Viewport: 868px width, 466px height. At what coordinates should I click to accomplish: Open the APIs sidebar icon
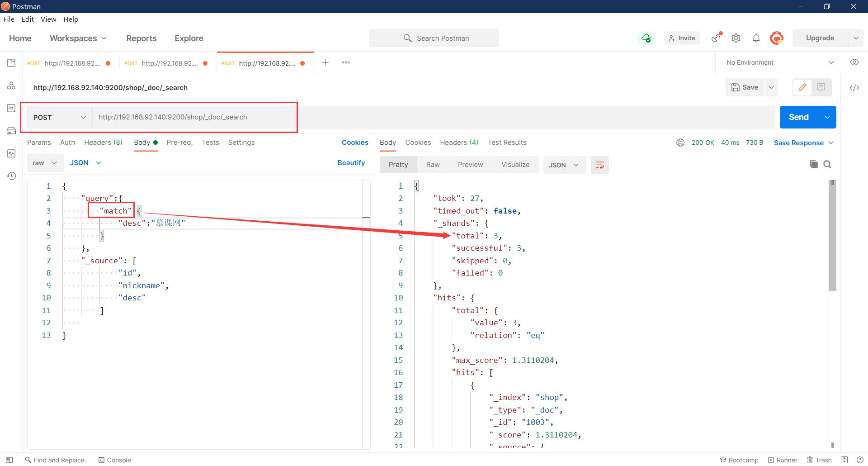[11, 86]
